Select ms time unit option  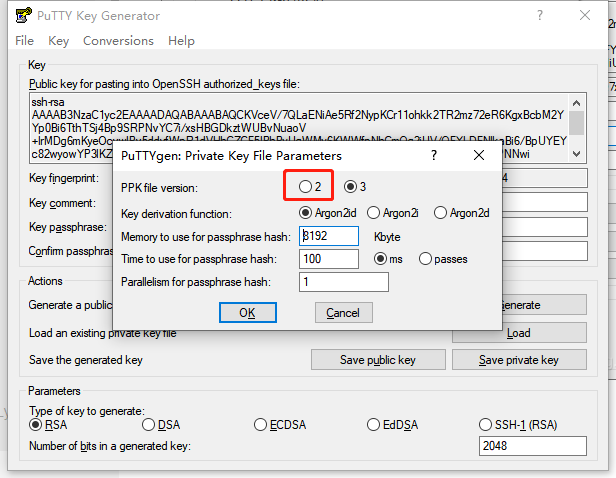tap(388, 259)
